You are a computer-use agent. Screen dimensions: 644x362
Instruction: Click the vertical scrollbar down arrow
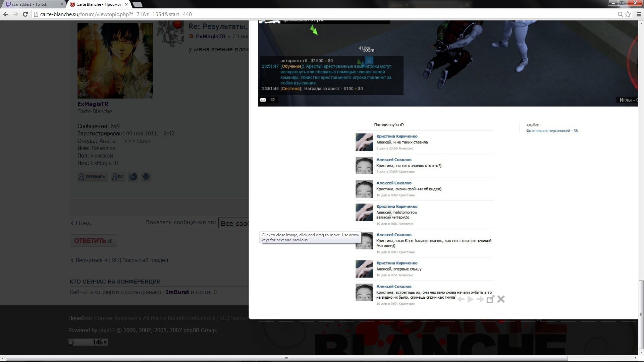click(641, 353)
